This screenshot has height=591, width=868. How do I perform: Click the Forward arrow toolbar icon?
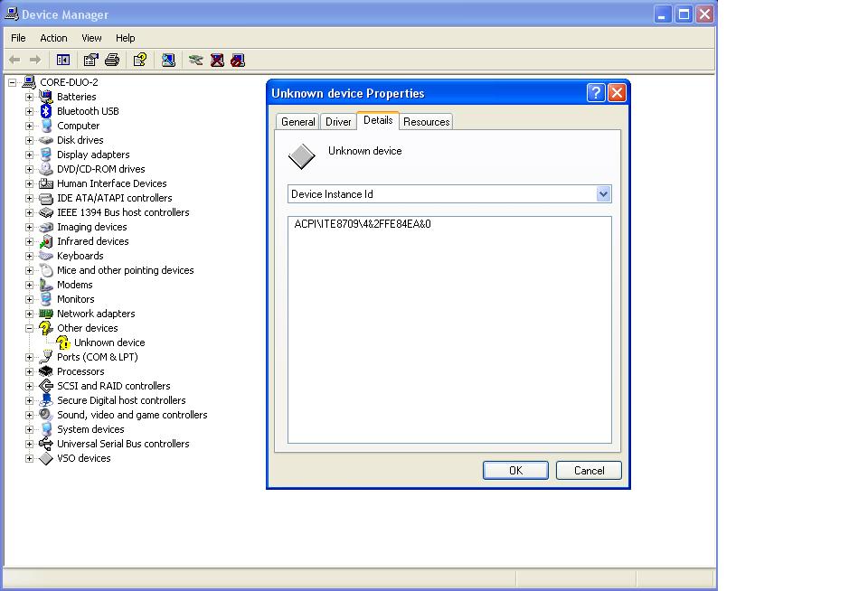pyautogui.click(x=35, y=60)
